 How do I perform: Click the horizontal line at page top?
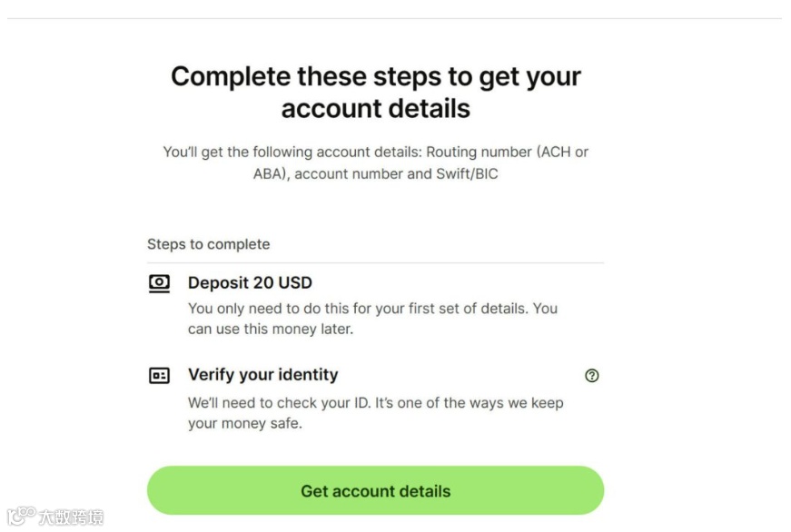point(395,19)
